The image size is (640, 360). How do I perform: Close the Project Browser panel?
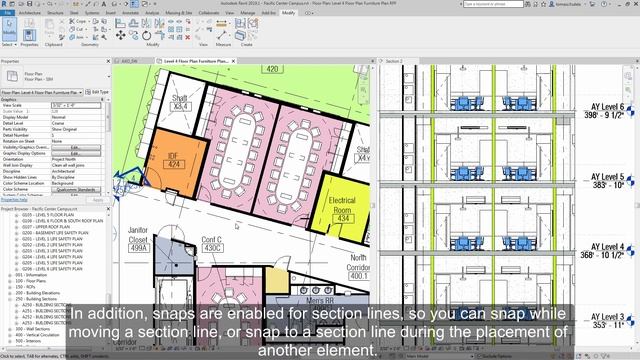tap(108, 209)
